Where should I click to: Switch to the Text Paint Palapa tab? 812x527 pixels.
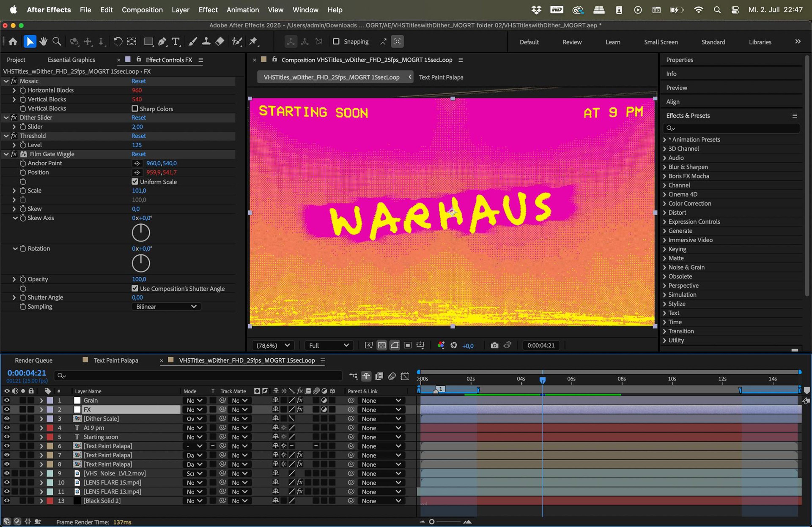(x=115, y=360)
